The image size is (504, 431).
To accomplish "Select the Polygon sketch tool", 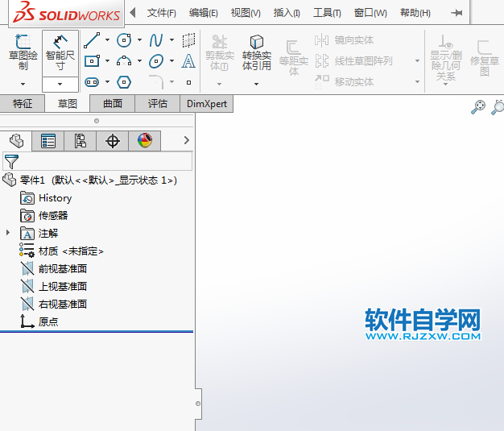I will coord(124,82).
